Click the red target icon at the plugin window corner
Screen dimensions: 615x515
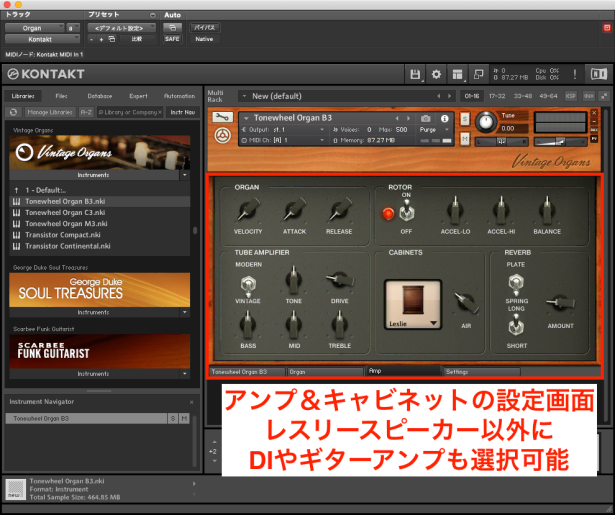click(607, 27)
